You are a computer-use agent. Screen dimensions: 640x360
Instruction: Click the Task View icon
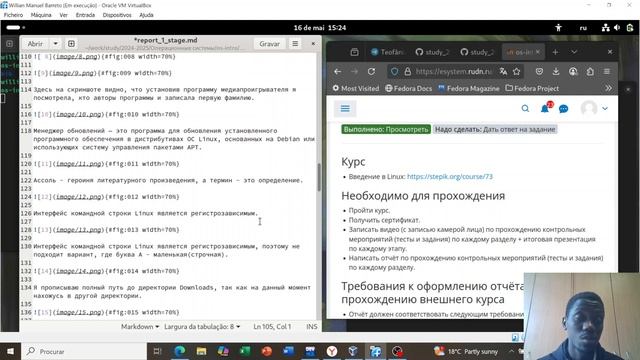pos(158,351)
